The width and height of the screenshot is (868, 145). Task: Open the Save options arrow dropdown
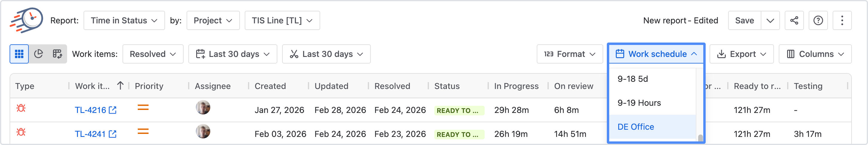coord(770,21)
